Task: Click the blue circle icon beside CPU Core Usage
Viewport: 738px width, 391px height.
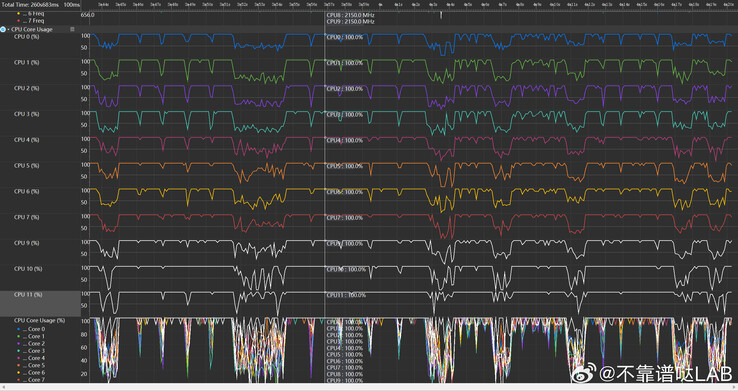Action: pos(3,29)
